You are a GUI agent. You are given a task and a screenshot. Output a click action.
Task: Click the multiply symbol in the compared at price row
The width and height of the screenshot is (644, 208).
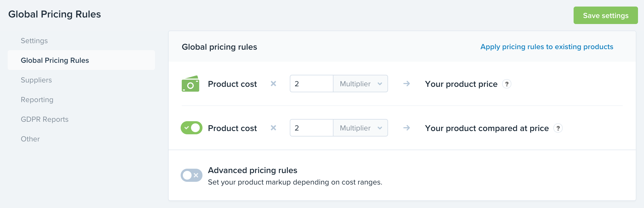pyautogui.click(x=273, y=128)
